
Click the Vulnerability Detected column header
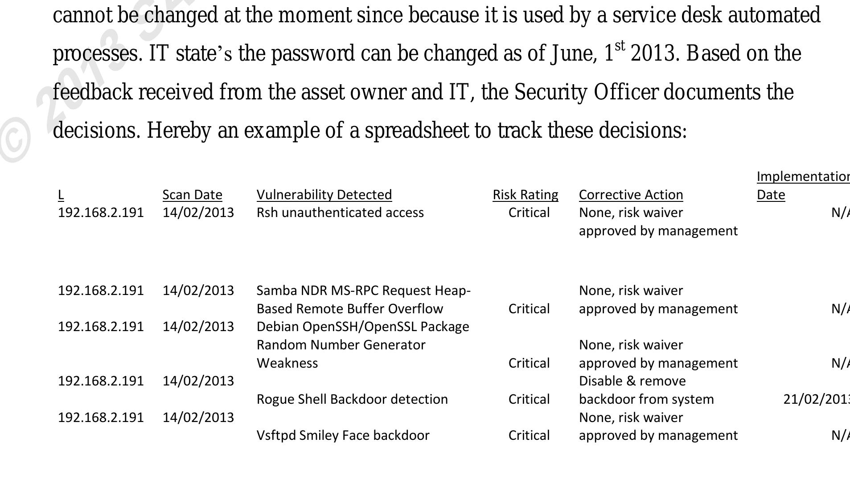(x=324, y=195)
